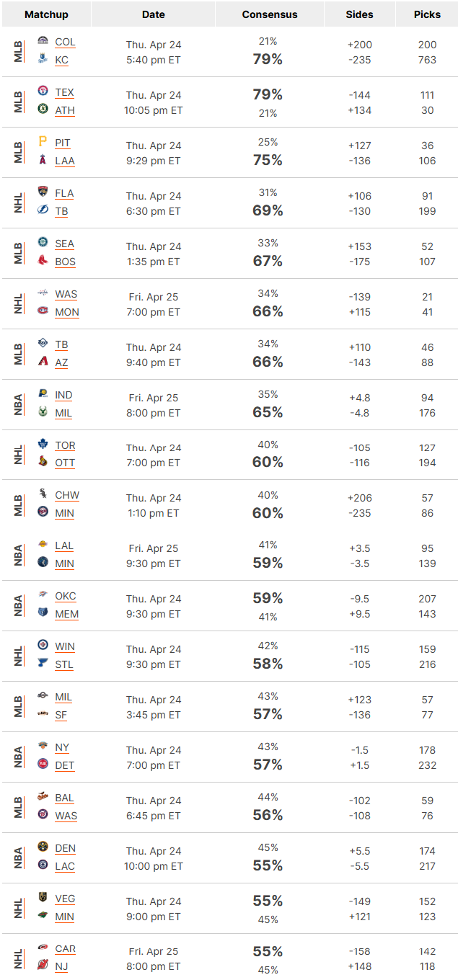Image resolution: width=458 pixels, height=980 pixels.
Task: Click the Texas Rangers logo icon
Action: coord(43,92)
